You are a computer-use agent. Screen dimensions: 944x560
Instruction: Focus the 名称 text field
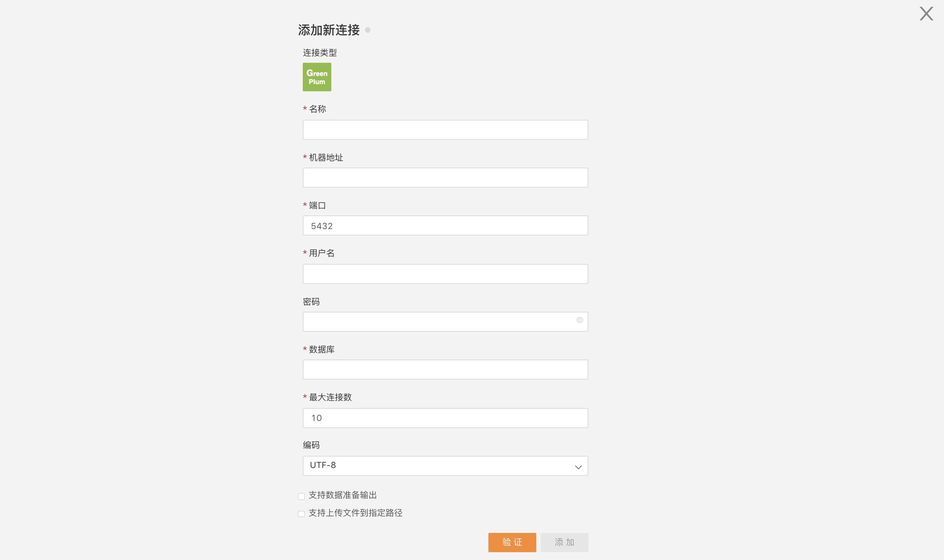[445, 130]
